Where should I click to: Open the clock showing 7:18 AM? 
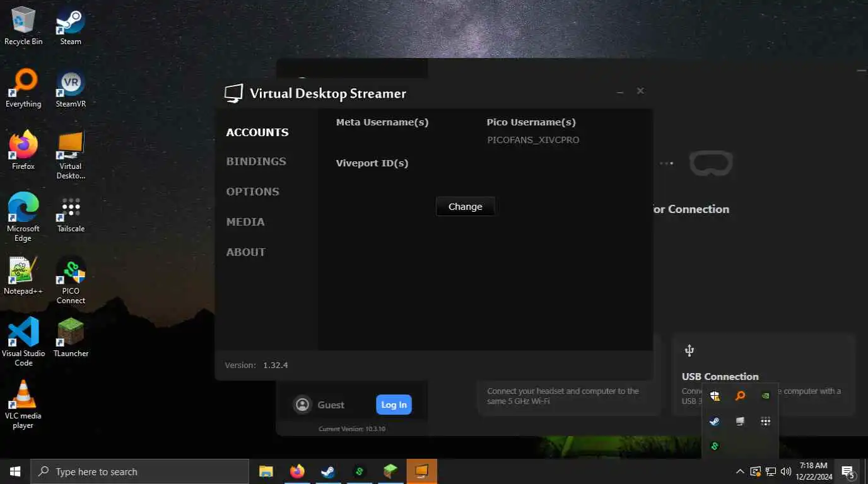tap(814, 471)
